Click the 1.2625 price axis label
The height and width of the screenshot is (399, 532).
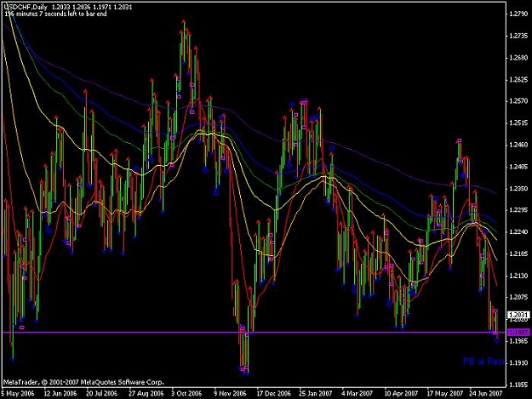tap(518, 80)
